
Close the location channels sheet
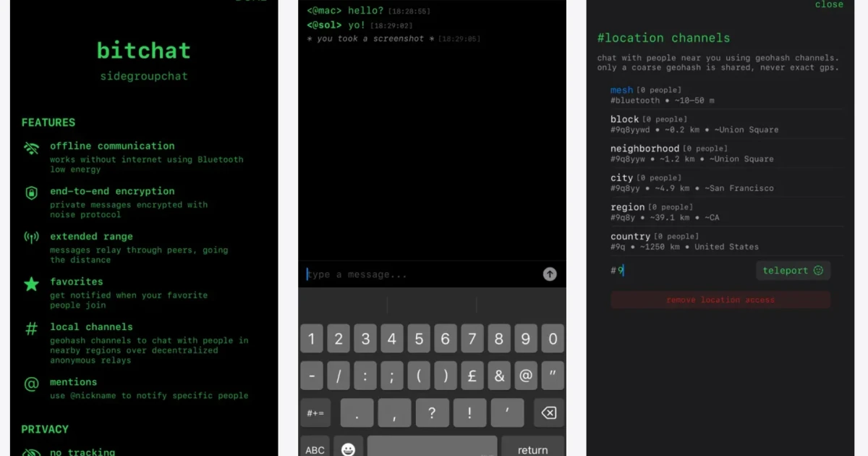829,4
